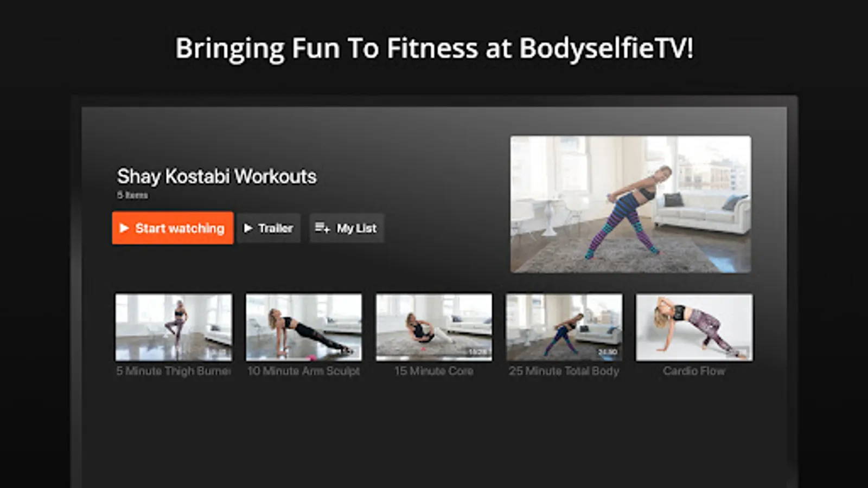Screen dimensions: 868x488
Task: Open the Trailer button
Action: coord(269,228)
